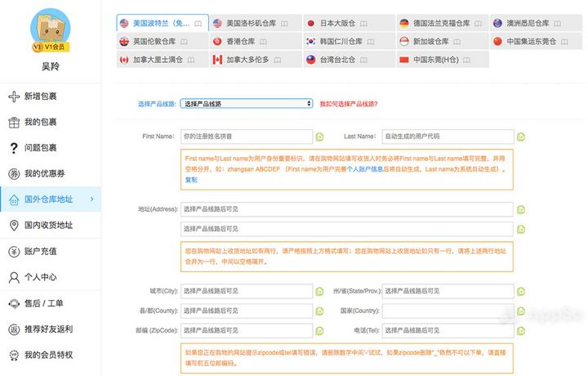Image resolution: width=588 pixels, height=376 pixels.
Task: Copy First Name with its green copy icon
Action: click(319, 137)
